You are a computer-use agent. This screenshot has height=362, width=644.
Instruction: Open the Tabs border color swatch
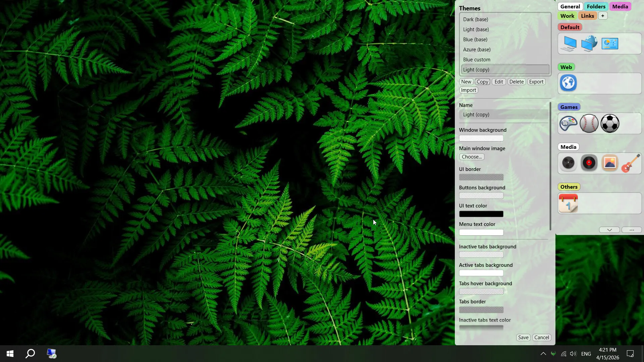pos(481,310)
